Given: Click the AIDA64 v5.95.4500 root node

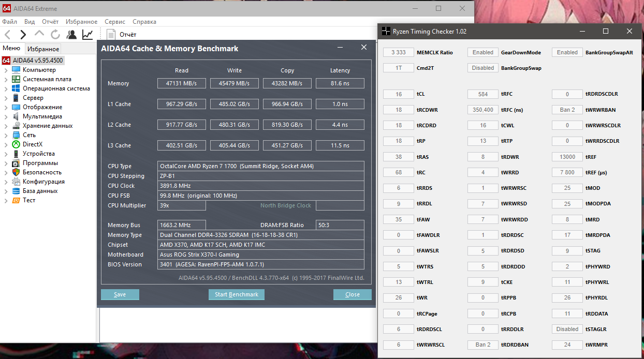Looking at the screenshot, I should pyautogui.click(x=33, y=61).
